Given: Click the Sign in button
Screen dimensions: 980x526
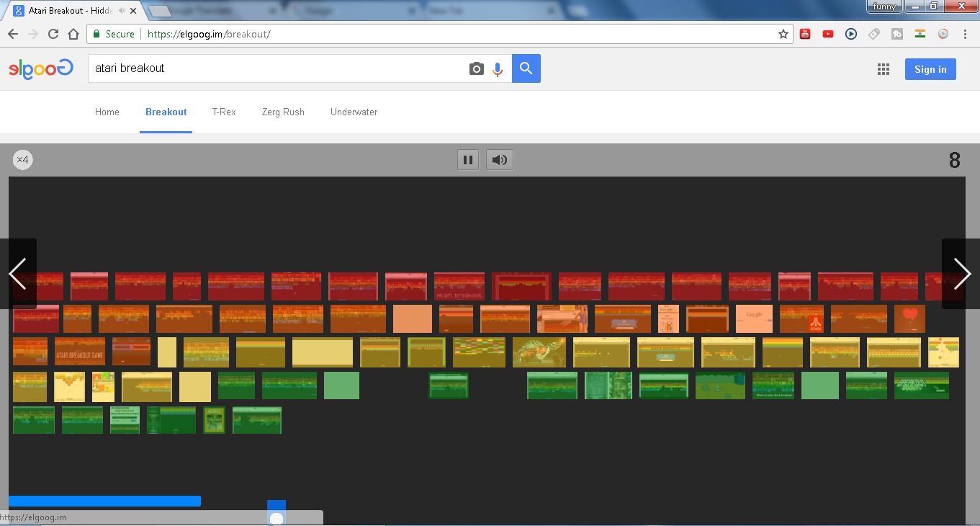Looking at the screenshot, I should (x=930, y=69).
